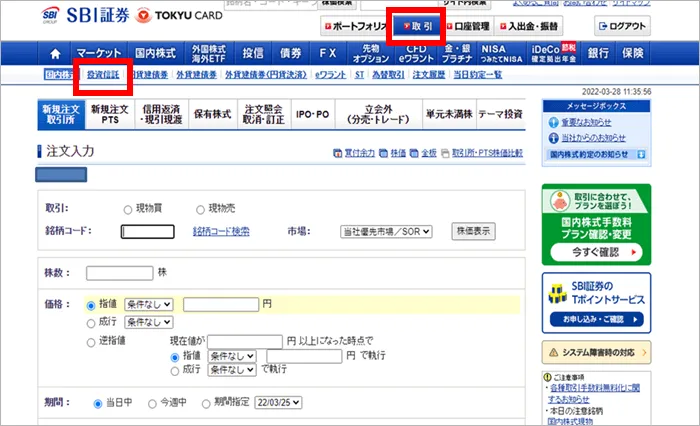Open the 成行 条件なし dropdown in 価格 row
Screen dimensions: 700x426
[x=149, y=322]
